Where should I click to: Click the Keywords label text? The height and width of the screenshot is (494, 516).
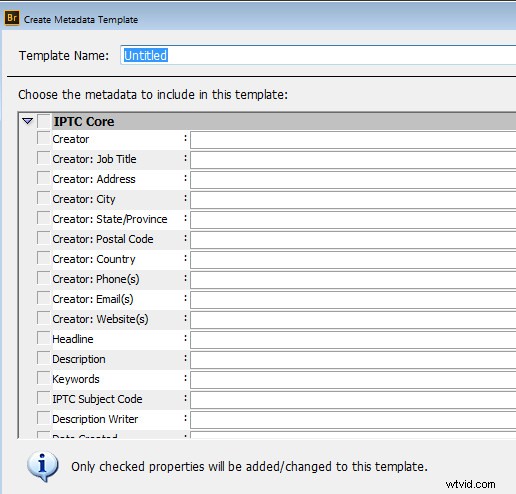pos(76,379)
